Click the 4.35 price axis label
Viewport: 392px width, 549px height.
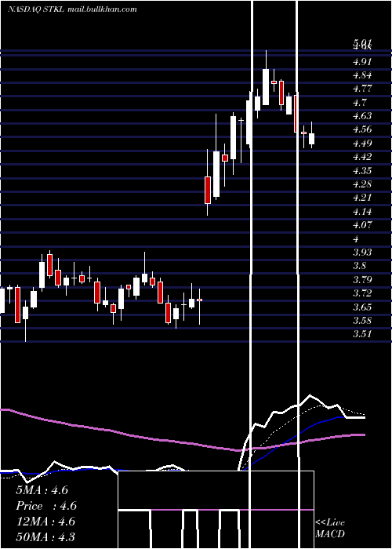361,170
